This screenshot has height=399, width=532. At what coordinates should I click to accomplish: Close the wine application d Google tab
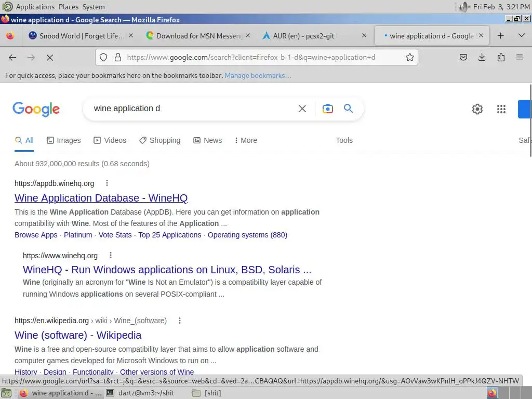pos(481,35)
